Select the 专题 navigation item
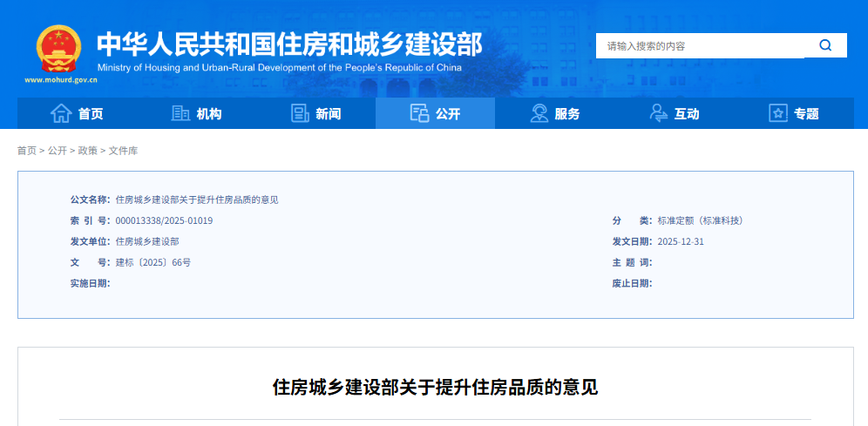The width and height of the screenshot is (868, 426). pyautogui.click(x=806, y=114)
